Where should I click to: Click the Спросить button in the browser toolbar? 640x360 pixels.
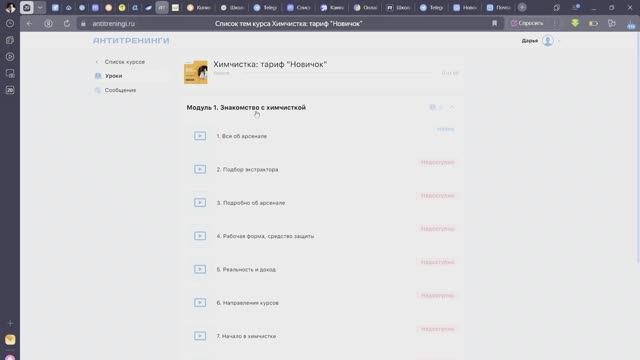[527, 23]
